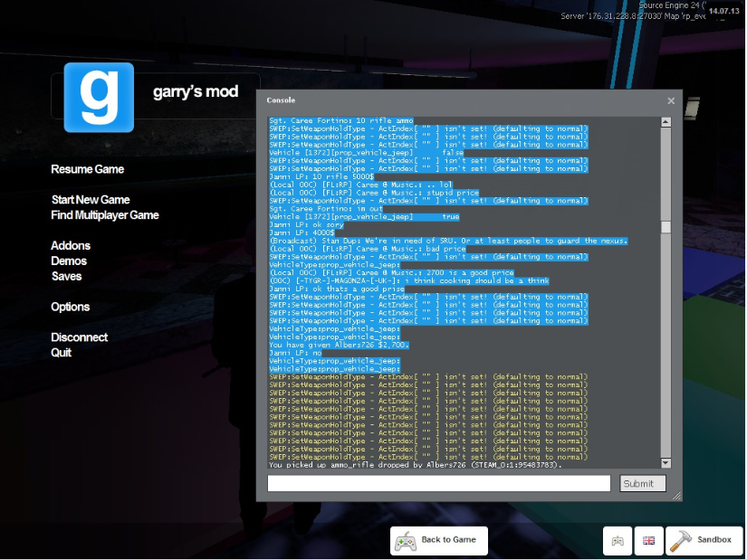Click line "Caree @ Music.: .. lol"

360,185
